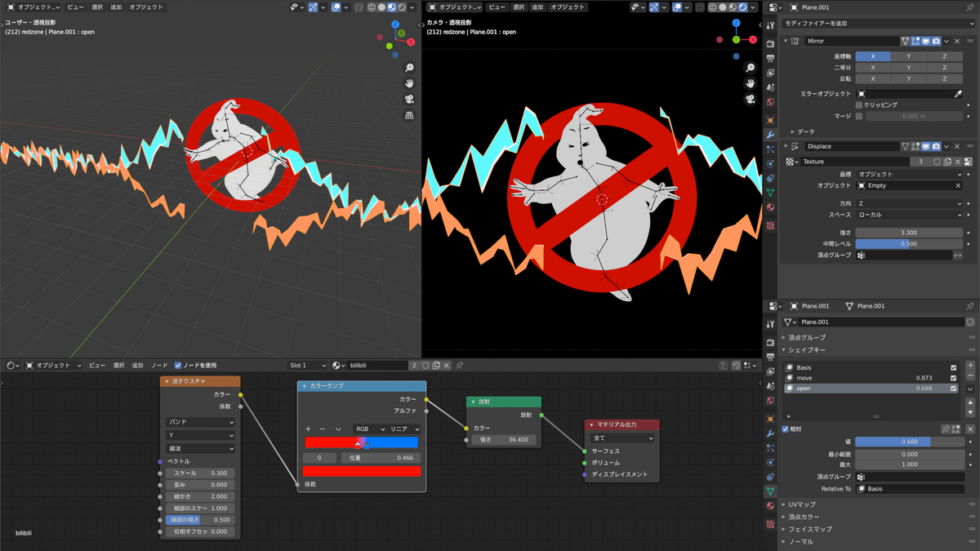Screen dimensions: 980x551
Task: Switch orthographic grid icon in left viewport
Action: pyautogui.click(x=409, y=115)
